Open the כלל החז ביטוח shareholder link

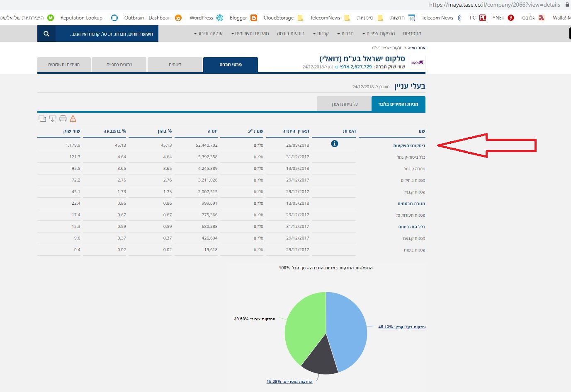412,227
